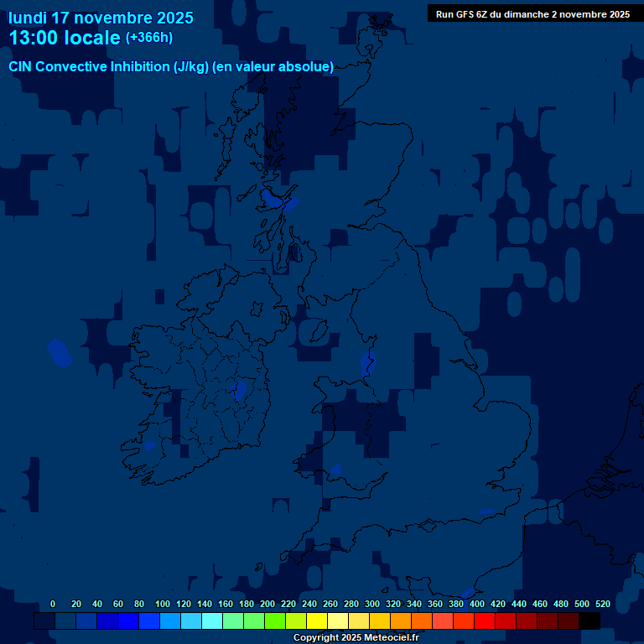Click the (+366h) forecast offset label
Screen dimensions: 644x644
(x=149, y=38)
